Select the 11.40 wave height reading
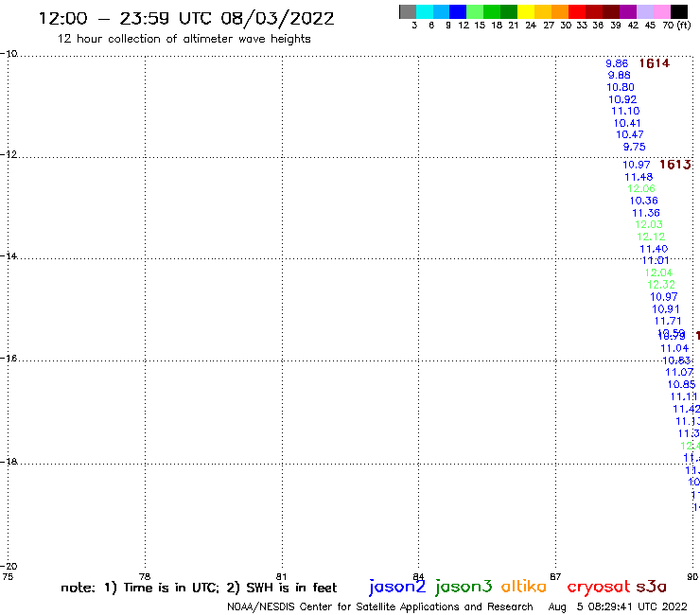 (x=654, y=249)
